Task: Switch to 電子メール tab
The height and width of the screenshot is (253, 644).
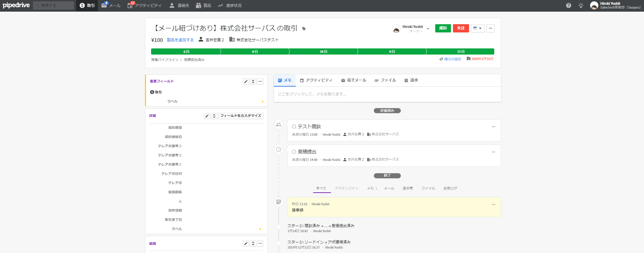Action: click(354, 80)
